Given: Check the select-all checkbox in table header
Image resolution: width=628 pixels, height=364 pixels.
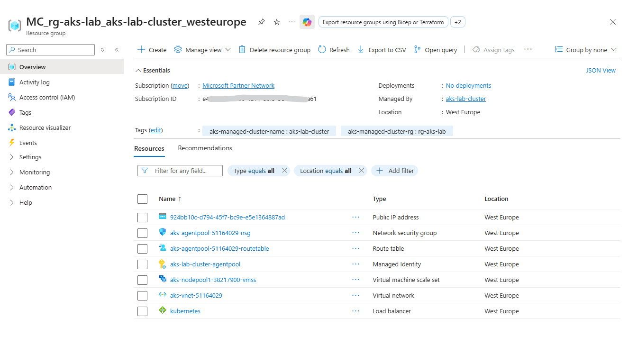Looking at the screenshot, I should 142,199.
